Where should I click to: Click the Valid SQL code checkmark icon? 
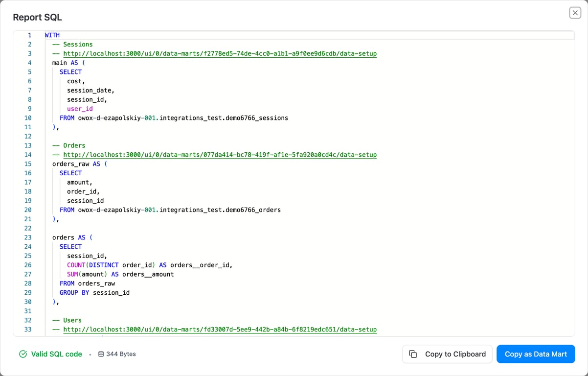click(23, 354)
